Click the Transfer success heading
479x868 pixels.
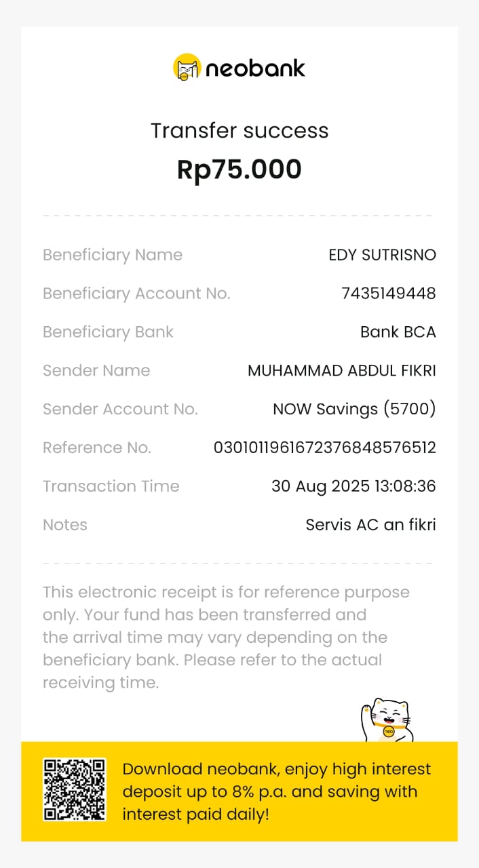[240, 130]
